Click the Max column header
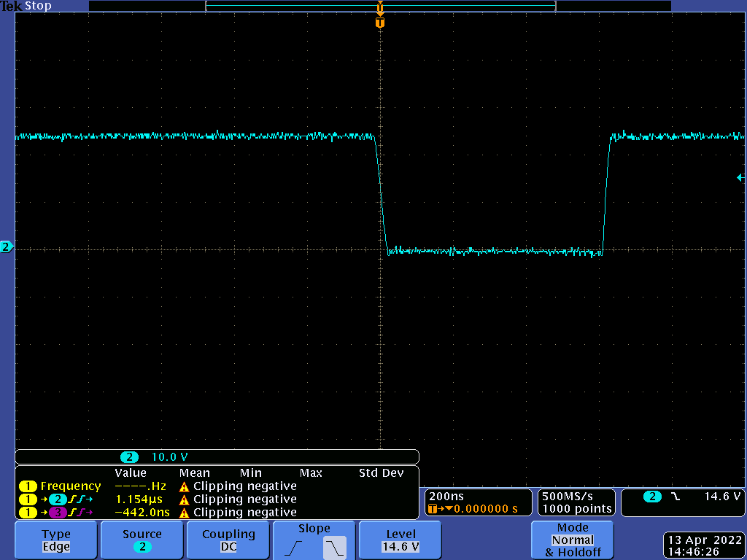Screen dimensions: 747x560 point(311,472)
